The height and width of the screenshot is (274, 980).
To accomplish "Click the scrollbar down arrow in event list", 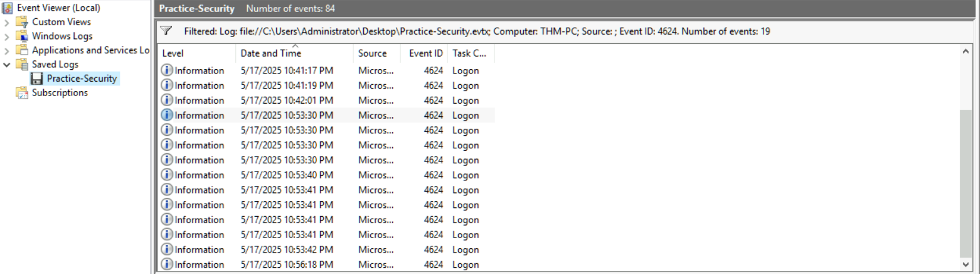I will click(x=966, y=265).
